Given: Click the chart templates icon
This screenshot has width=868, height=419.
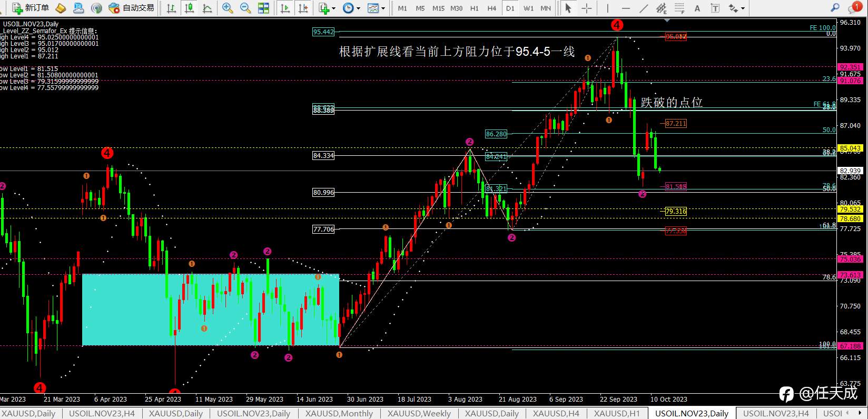Looking at the screenshot, I should pyautogui.click(x=373, y=8).
